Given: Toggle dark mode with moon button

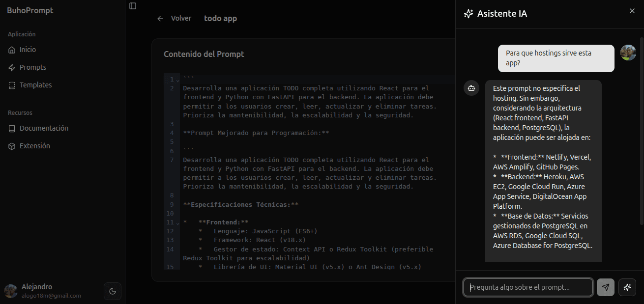Looking at the screenshot, I should point(113,291).
